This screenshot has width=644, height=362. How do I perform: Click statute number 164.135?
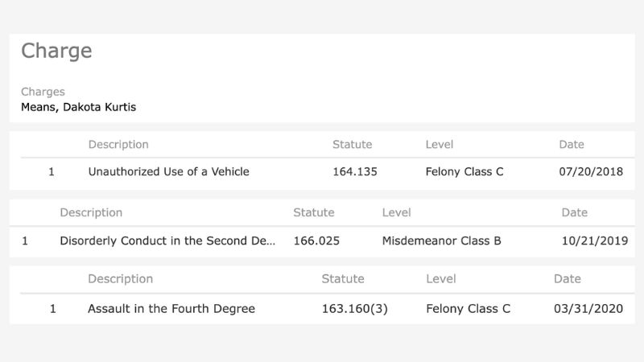(x=355, y=171)
